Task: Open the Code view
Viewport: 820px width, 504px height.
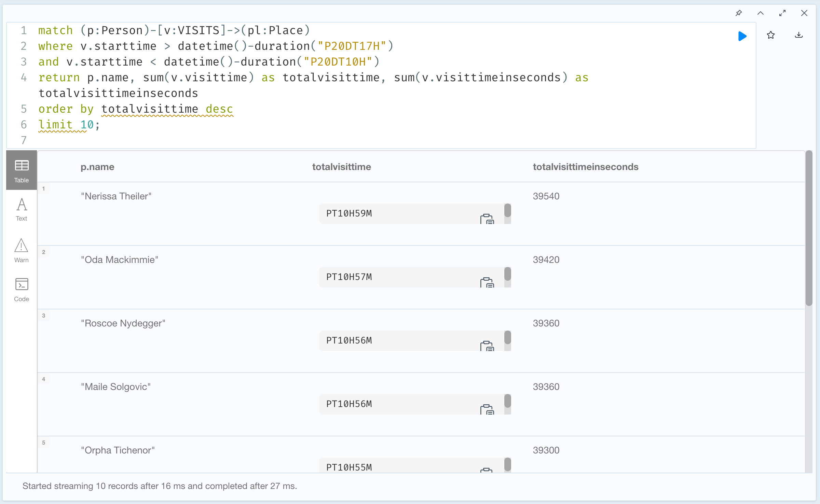Action: pos(22,290)
